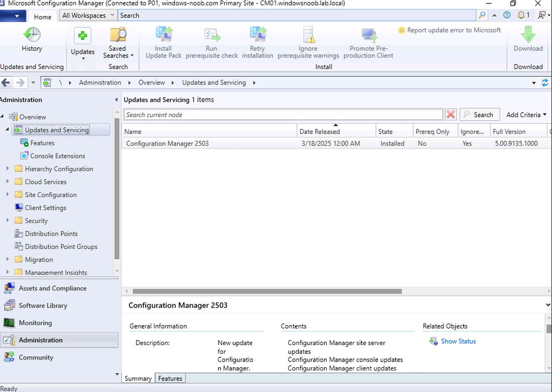Click Updates and Servicing breadcrumb
Viewport: 552px width, 392px height.
pyautogui.click(x=214, y=82)
